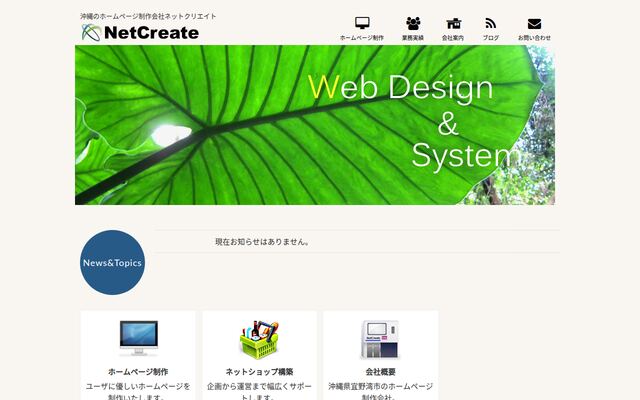
Task: Click the text 沖縄県宜野湾市のホームページ
Action: pyautogui.click(x=380, y=386)
